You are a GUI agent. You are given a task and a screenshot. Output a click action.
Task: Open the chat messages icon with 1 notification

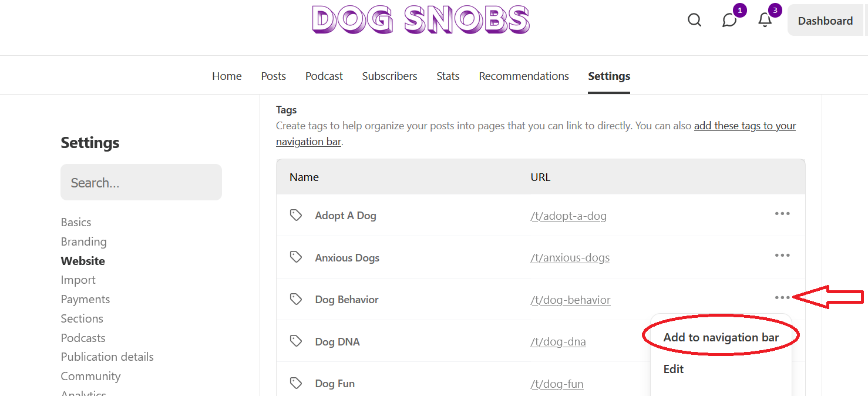(730, 20)
